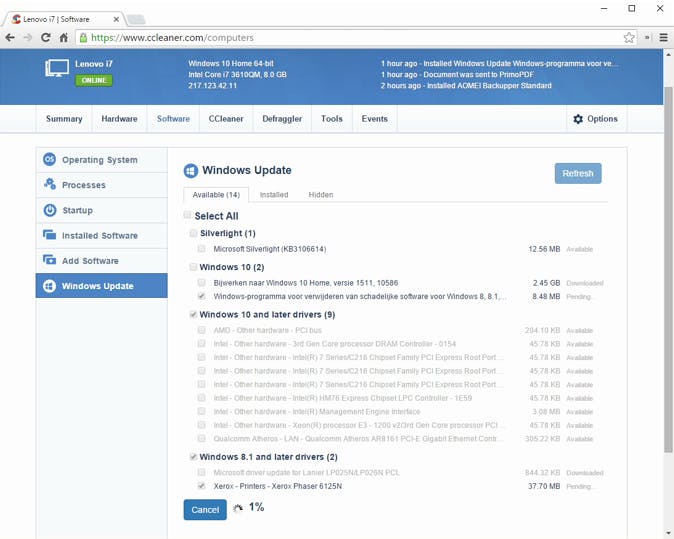Show the Hidden updates tab
674x539 pixels.
click(x=321, y=195)
